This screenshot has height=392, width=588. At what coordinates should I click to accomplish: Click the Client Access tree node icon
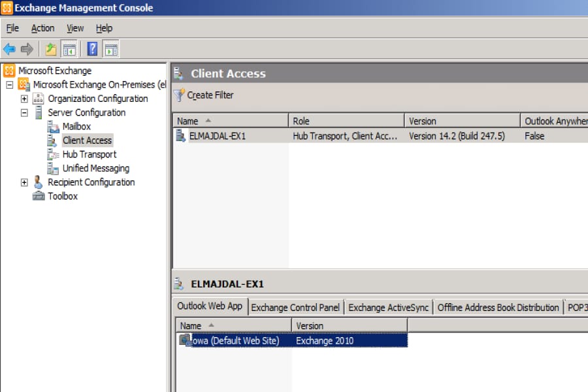click(x=52, y=140)
